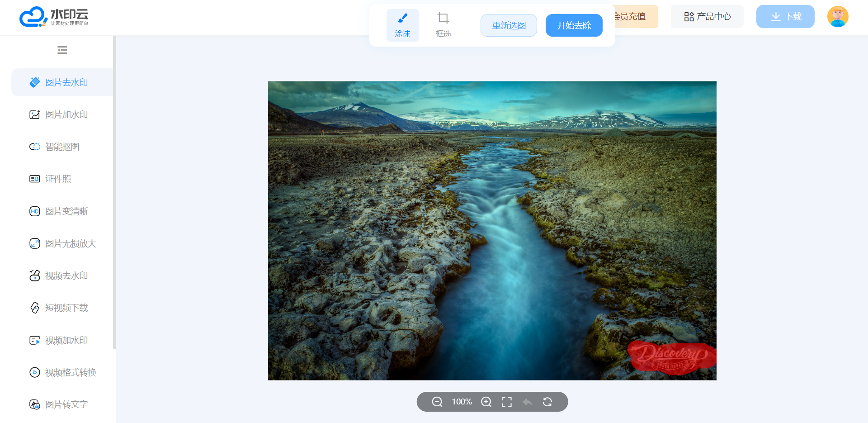The image size is (868, 423).
Task: Undo the last brush stroke
Action: (x=527, y=402)
